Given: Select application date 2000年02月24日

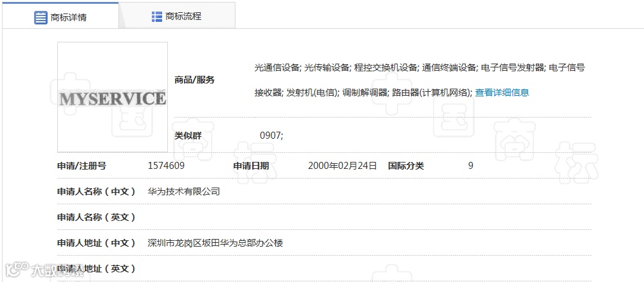Looking at the screenshot, I should [x=342, y=166].
